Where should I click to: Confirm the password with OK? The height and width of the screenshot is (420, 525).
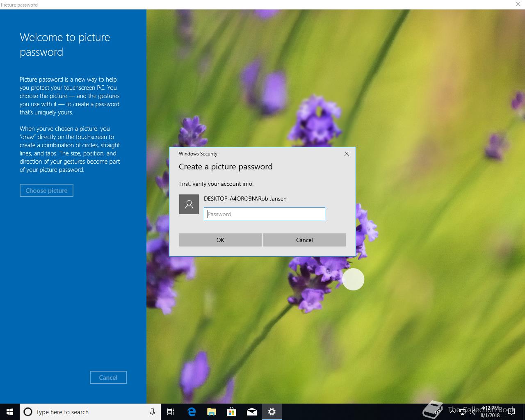pyautogui.click(x=220, y=240)
